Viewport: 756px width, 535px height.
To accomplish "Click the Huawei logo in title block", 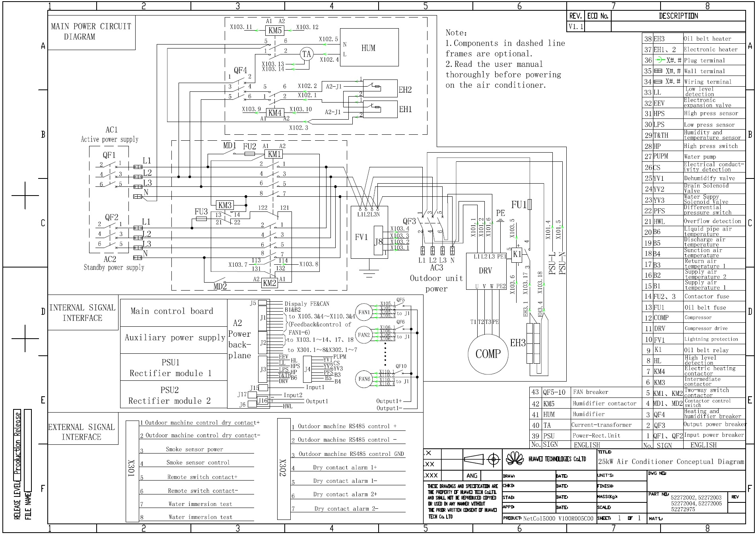I will (515, 459).
